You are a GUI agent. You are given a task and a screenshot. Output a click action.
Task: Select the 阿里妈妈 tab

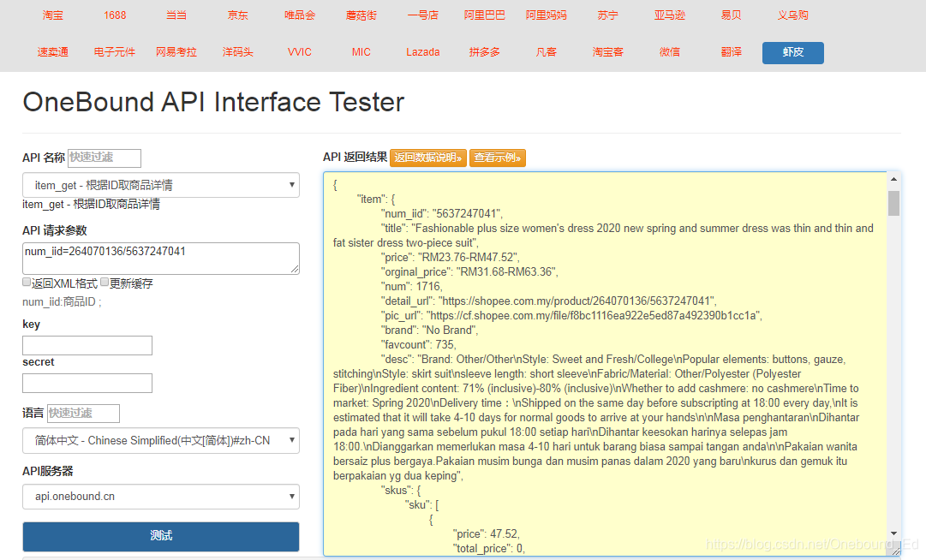pos(547,15)
